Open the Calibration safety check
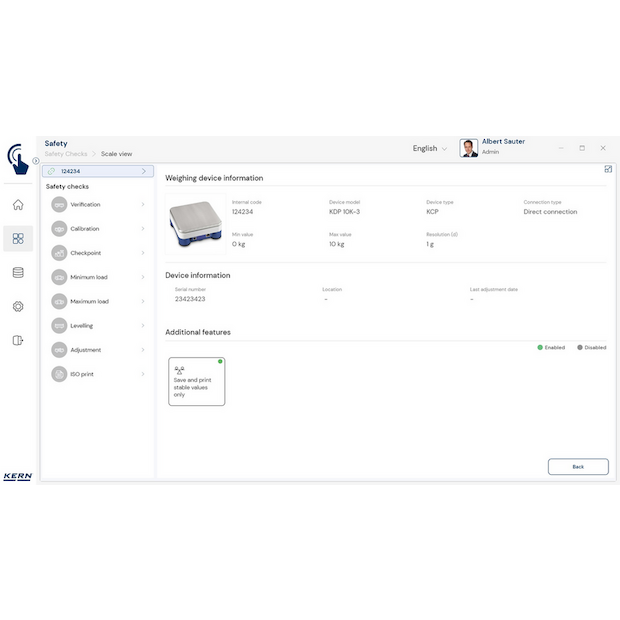This screenshot has height=620, width=620. (85, 229)
